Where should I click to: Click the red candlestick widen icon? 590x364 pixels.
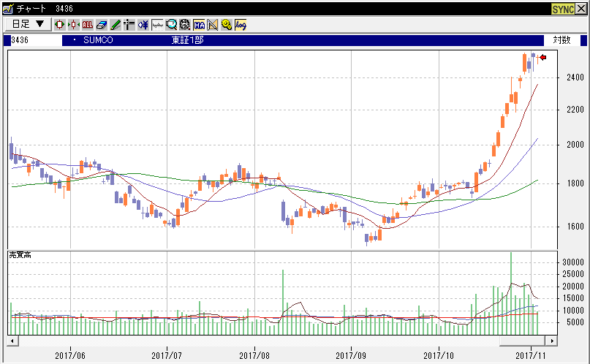[x=60, y=24]
